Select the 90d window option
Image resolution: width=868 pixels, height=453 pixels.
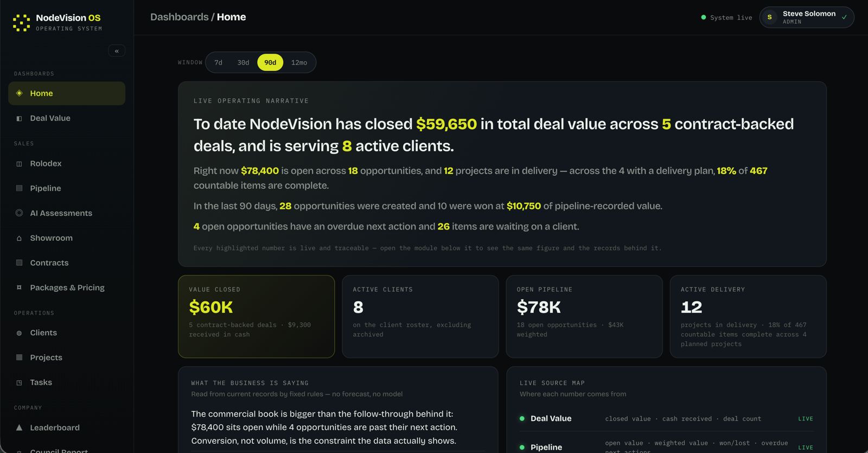[270, 62]
